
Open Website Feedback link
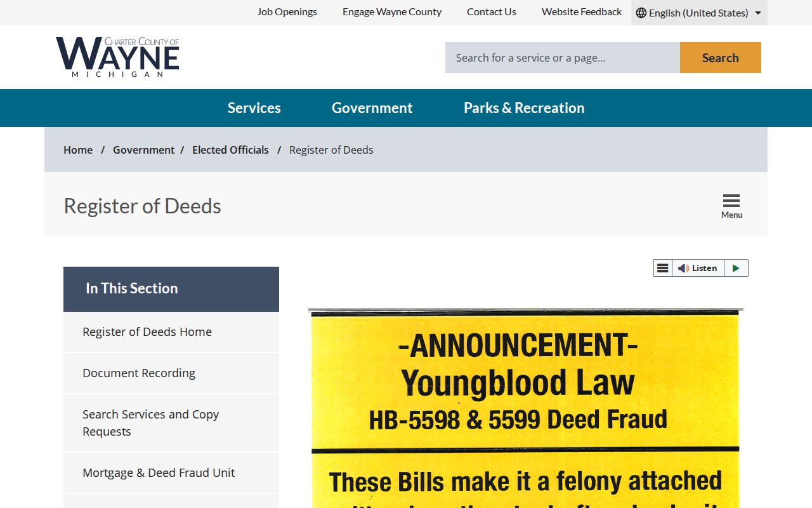tap(582, 12)
